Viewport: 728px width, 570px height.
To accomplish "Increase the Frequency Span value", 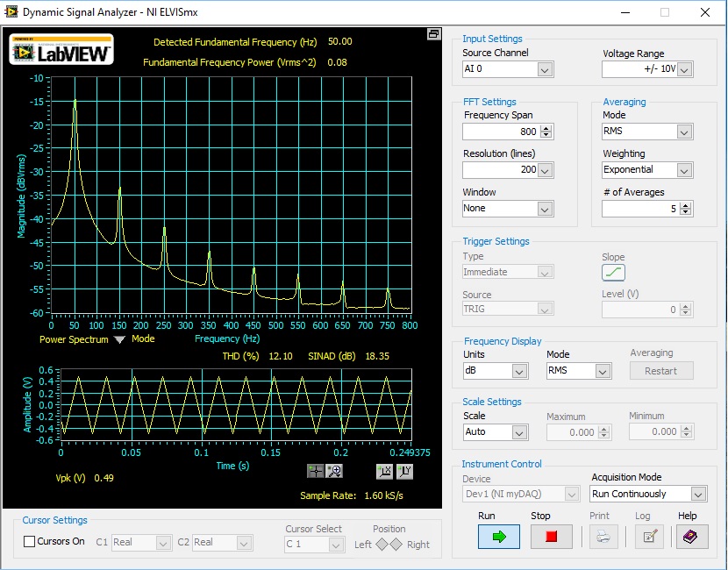I will 546,128.
